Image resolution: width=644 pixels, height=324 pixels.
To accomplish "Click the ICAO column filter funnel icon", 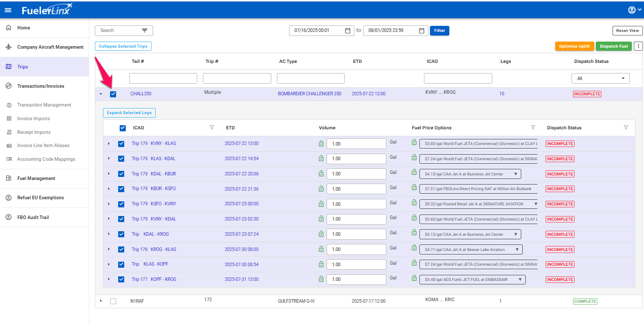I will (212, 128).
